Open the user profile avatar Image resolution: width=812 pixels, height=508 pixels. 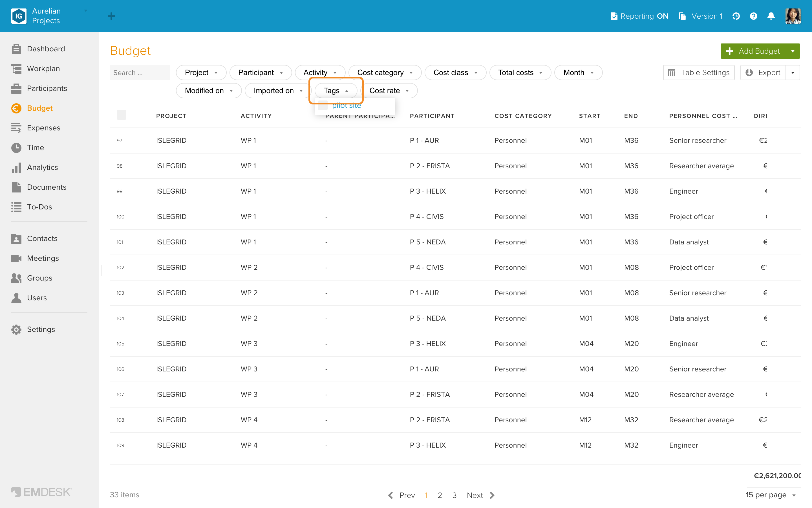[793, 16]
